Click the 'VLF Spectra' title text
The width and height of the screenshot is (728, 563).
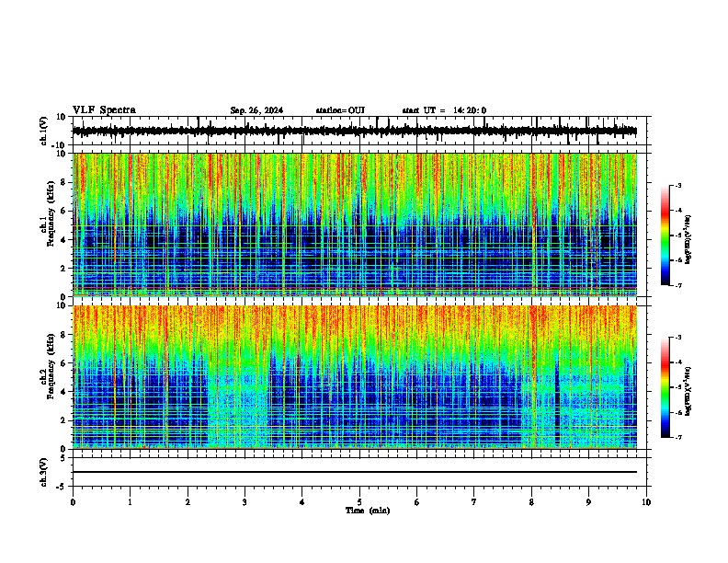(104, 110)
